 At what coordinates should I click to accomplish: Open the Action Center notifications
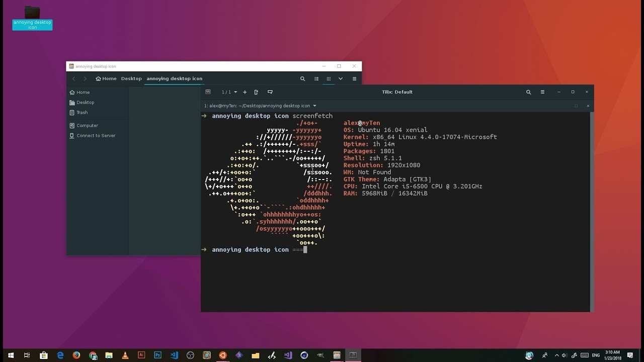[630, 355]
